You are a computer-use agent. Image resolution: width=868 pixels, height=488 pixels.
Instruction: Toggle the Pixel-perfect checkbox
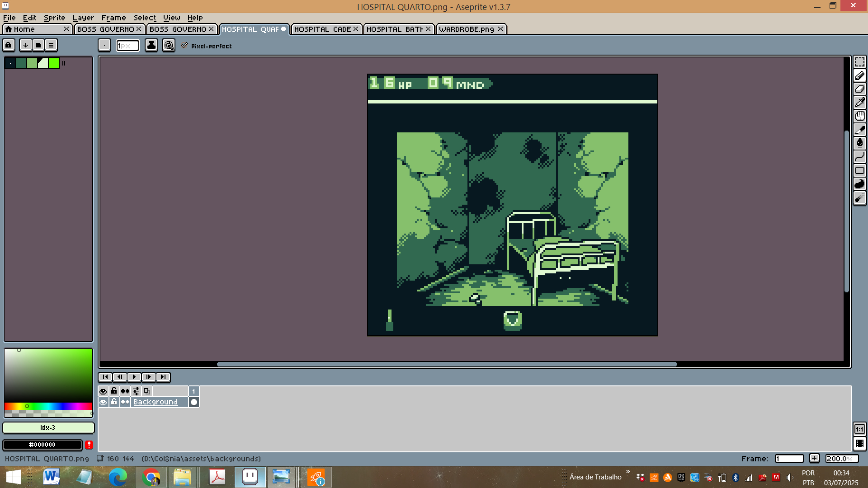click(184, 46)
